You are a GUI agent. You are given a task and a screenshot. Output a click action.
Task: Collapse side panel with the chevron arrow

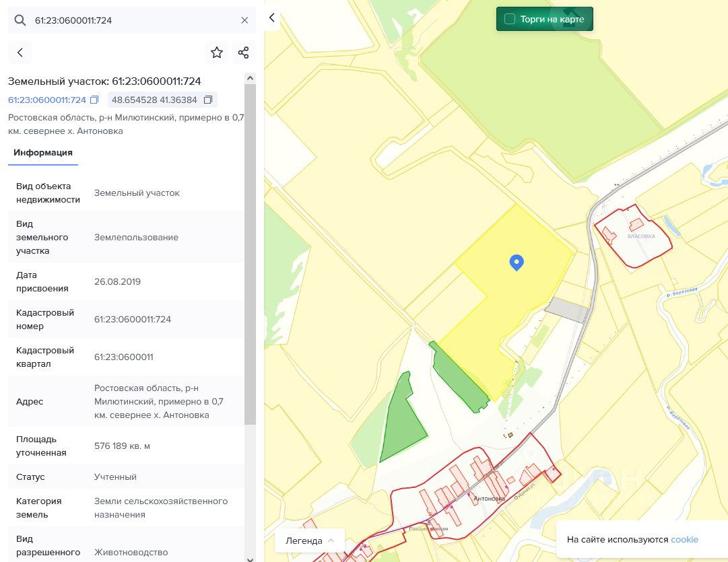[272, 17]
